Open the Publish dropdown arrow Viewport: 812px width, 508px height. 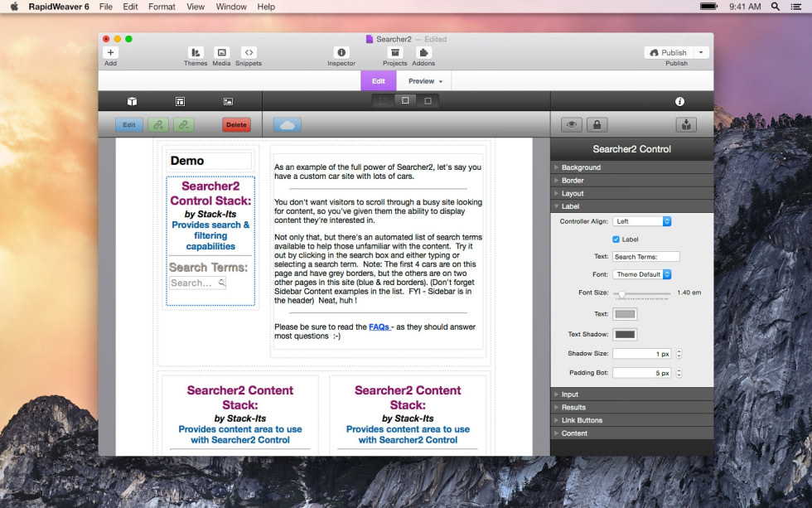click(701, 52)
